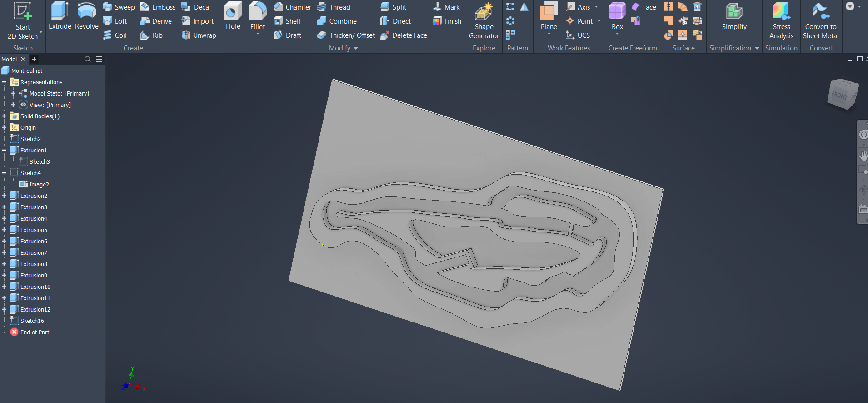Select the freeform Face tool
The image size is (868, 403).
tap(644, 7)
